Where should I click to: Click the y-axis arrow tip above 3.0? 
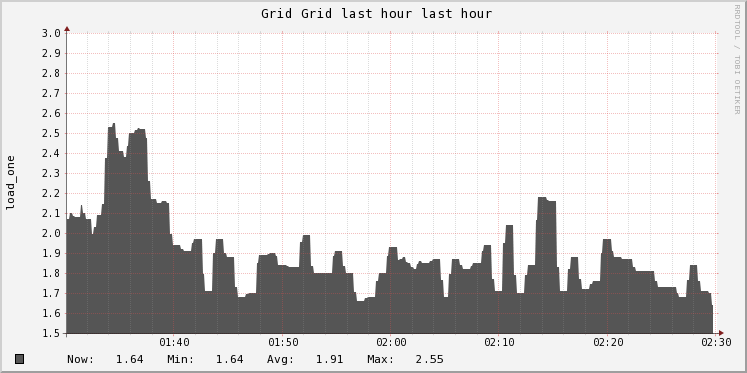click(x=67, y=29)
